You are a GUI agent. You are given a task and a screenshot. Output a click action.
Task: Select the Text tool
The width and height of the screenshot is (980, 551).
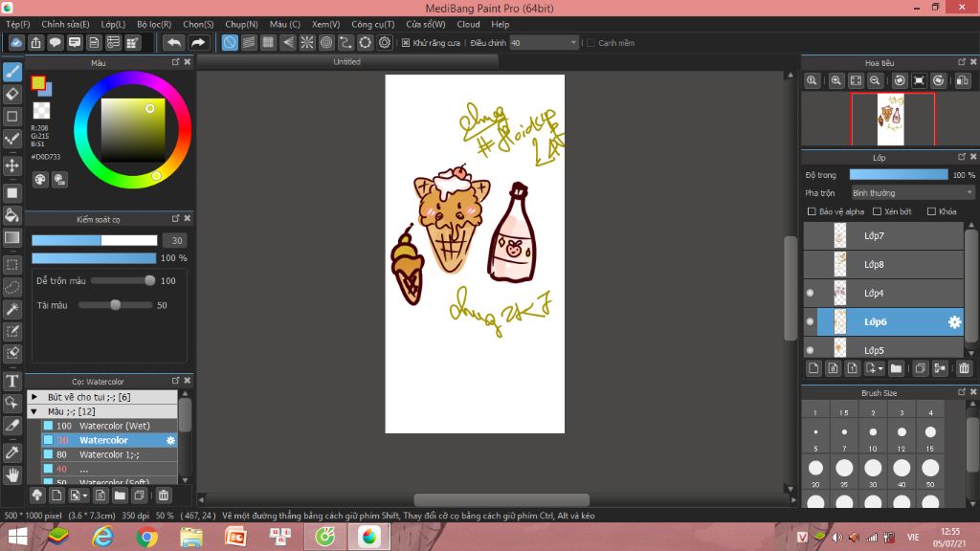pos(12,381)
